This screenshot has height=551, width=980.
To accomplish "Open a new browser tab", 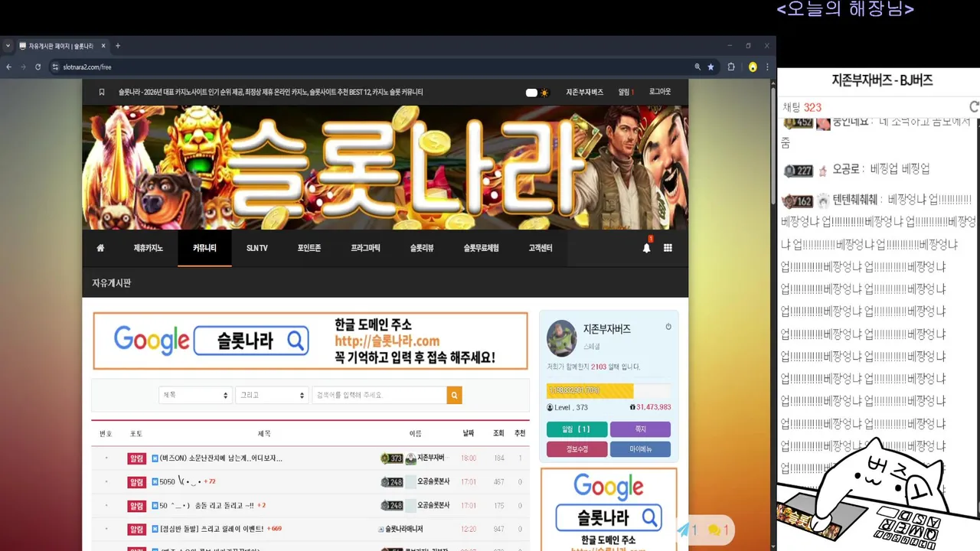I will [118, 46].
